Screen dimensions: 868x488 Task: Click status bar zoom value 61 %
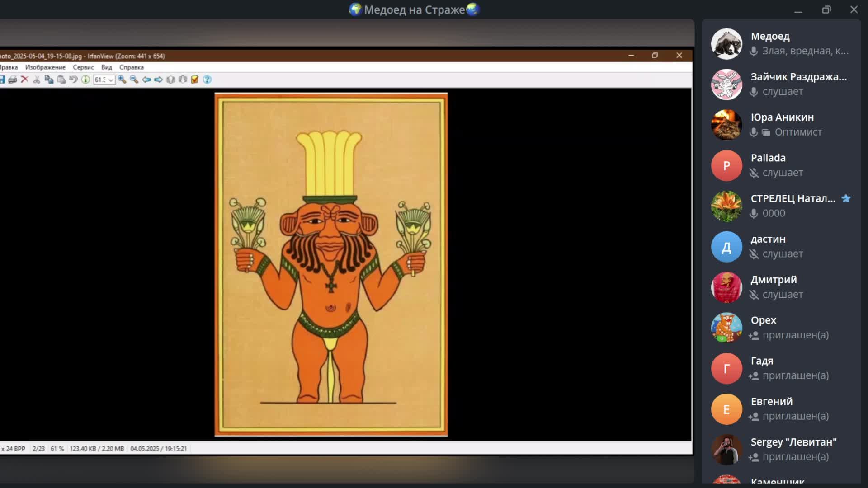[x=57, y=449]
